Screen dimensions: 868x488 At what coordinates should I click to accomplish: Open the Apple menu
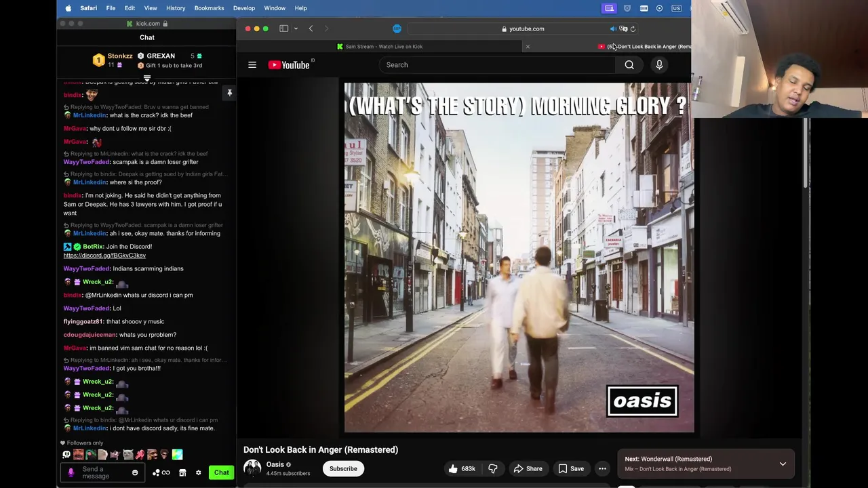(68, 8)
